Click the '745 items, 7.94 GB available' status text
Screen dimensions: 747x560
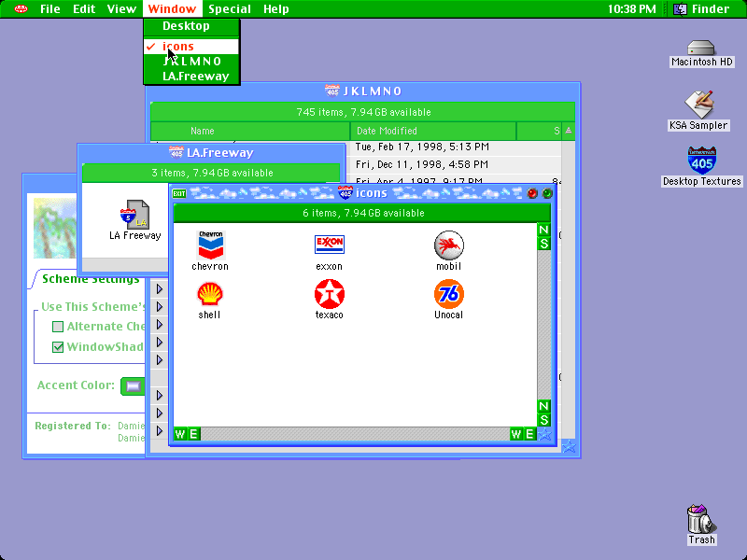[x=363, y=112]
